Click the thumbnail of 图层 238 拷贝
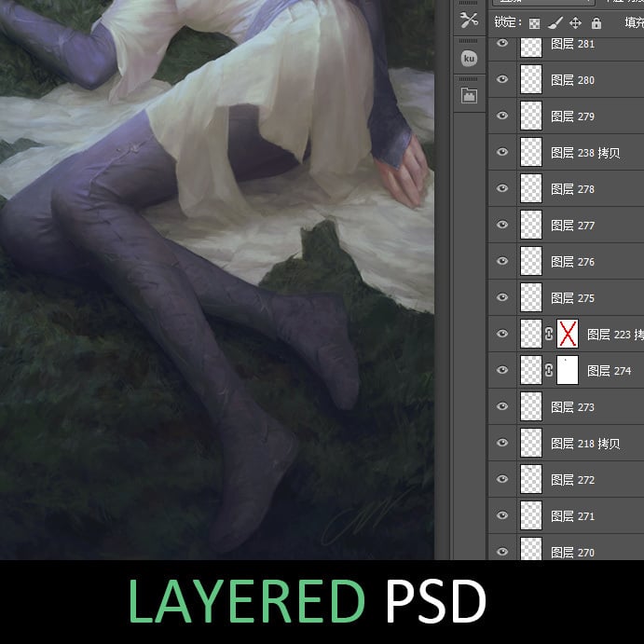 (x=531, y=152)
